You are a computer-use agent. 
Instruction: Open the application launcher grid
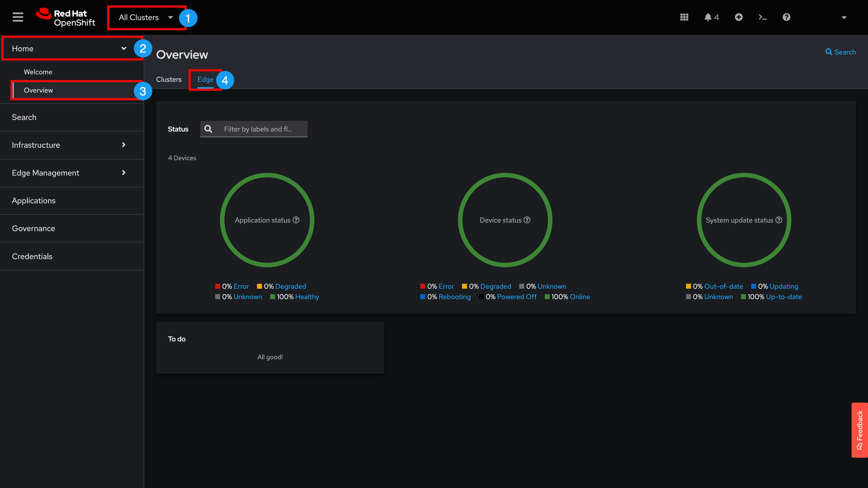[x=684, y=17]
